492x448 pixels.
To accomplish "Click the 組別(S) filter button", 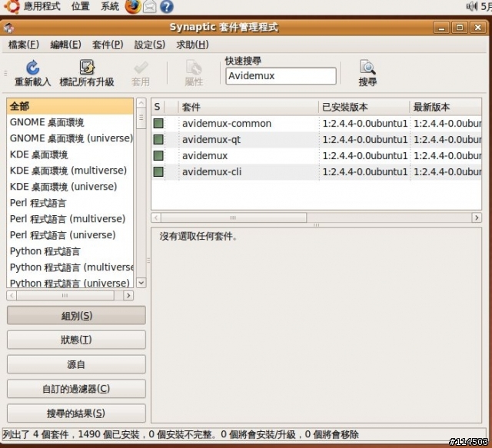I will click(x=76, y=315).
